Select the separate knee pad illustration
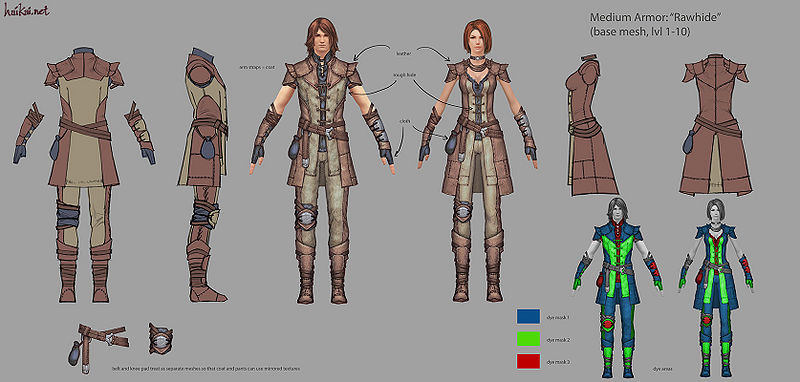The width and height of the screenshot is (800, 382). [x=161, y=339]
